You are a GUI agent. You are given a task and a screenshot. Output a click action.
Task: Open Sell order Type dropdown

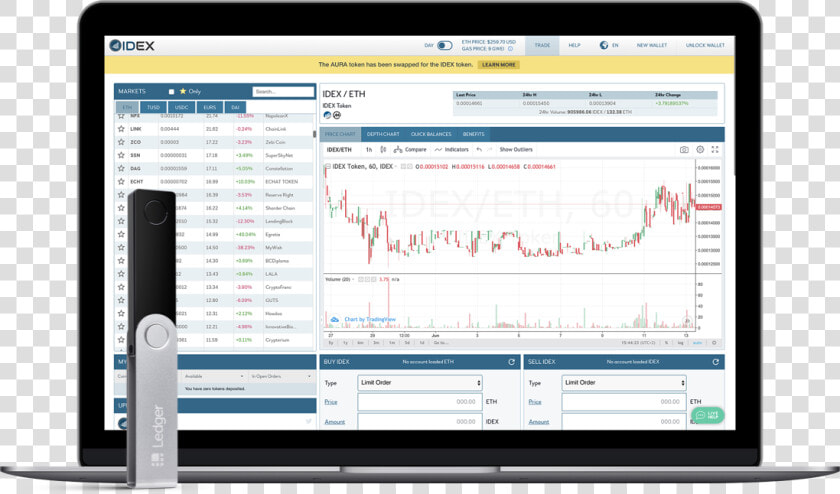[624, 383]
